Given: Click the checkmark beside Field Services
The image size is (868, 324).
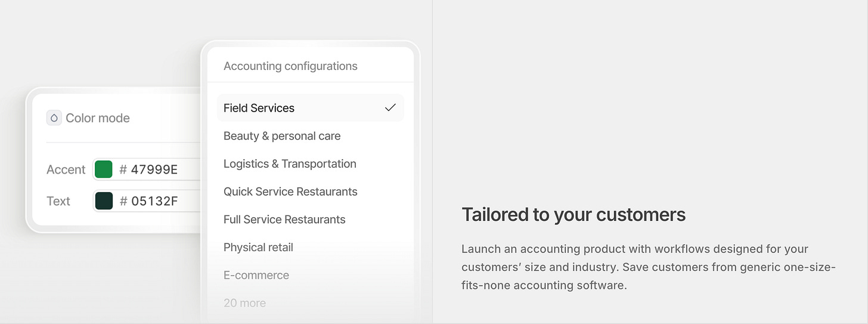Looking at the screenshot, I should tap(390, 108).
